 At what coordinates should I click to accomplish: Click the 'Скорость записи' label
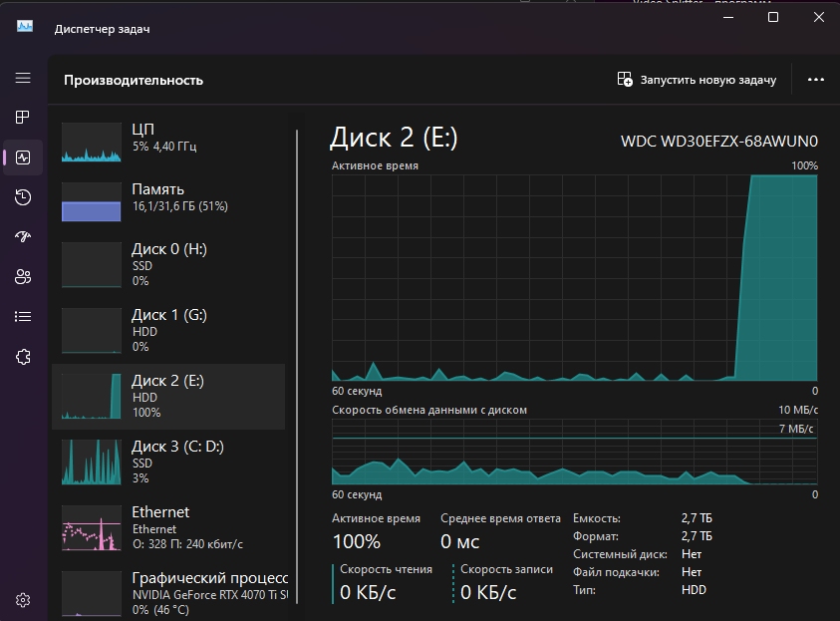tap(506, 569)
